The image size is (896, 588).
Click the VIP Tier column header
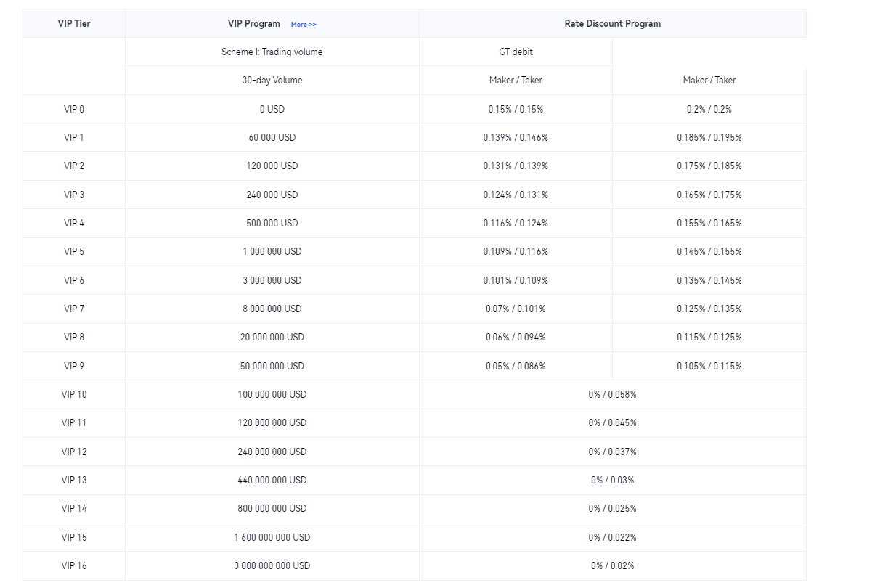(74, 23)
